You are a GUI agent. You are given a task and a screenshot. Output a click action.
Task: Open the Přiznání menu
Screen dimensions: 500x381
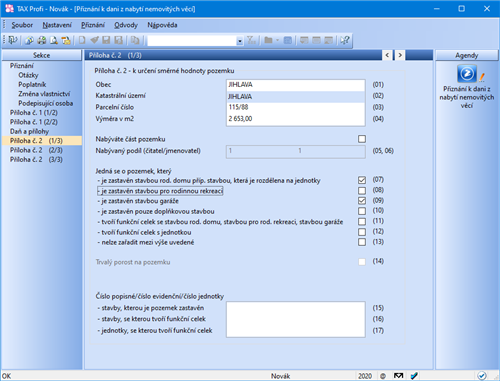click(x=93, y=25)
